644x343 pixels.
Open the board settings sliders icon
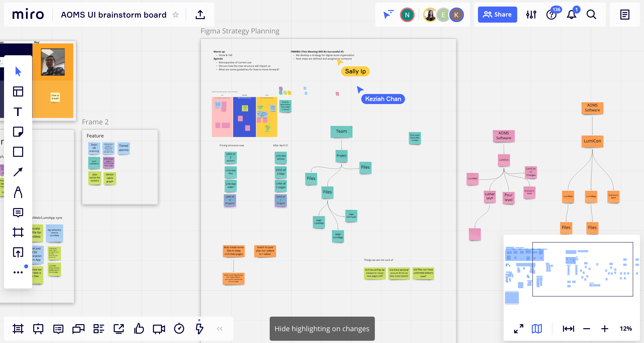point(531,15)
